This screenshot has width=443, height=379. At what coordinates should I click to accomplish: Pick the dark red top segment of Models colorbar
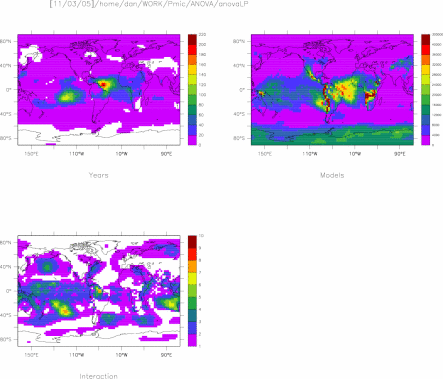(426, 39)
